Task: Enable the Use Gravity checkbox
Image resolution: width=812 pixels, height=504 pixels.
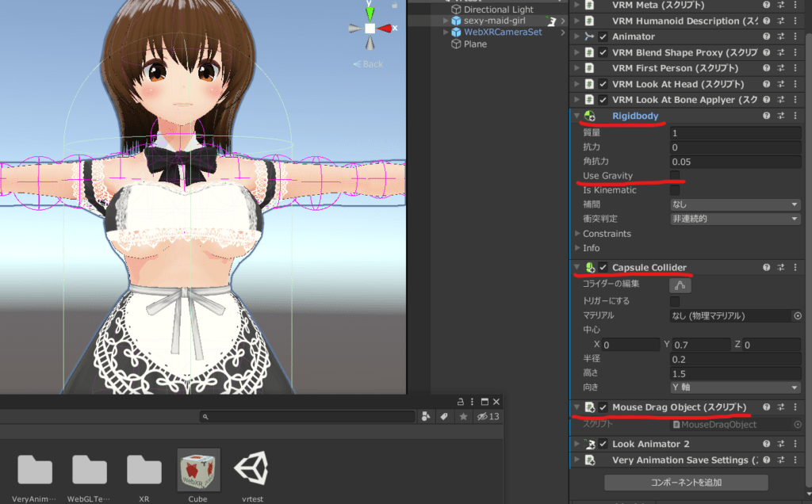Action: pyautogui.click(x=675, y=175)
